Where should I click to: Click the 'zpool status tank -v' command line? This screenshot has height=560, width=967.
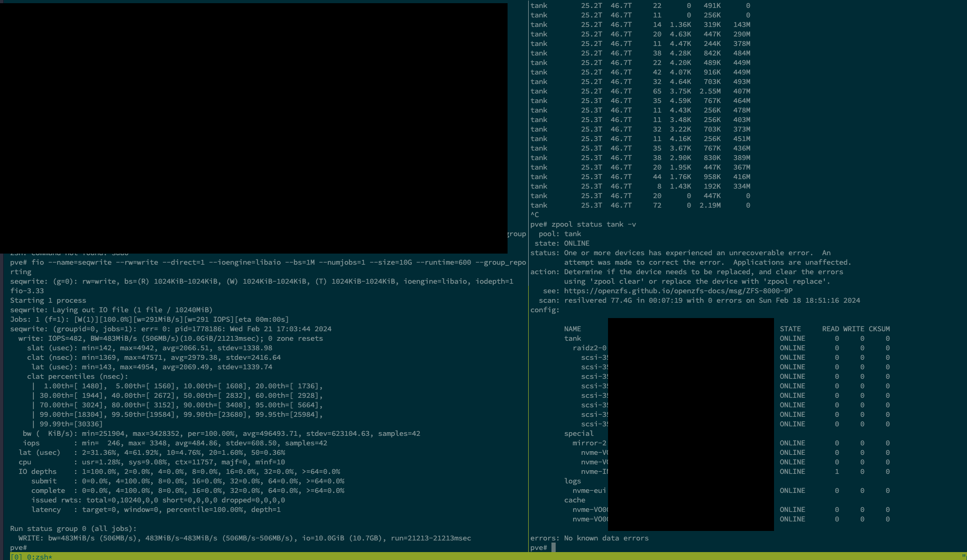pos(583,224)
